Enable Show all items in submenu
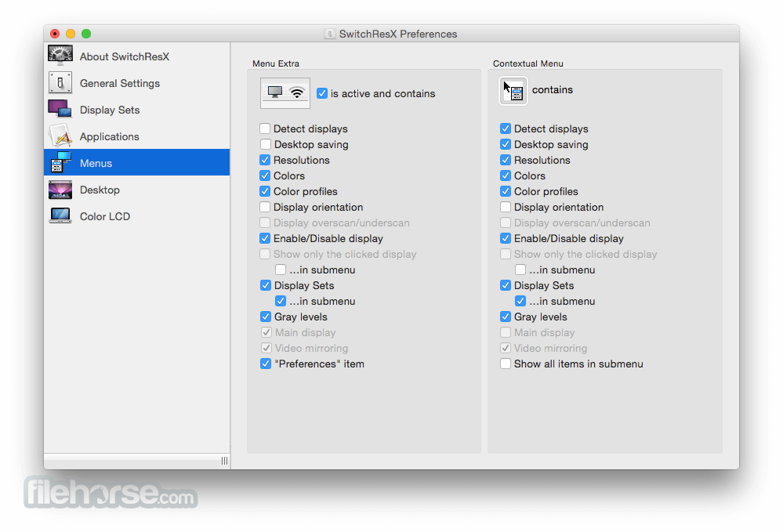Viewport: 783px width, 532px height. pyautogui.click(x=506, y=364)
